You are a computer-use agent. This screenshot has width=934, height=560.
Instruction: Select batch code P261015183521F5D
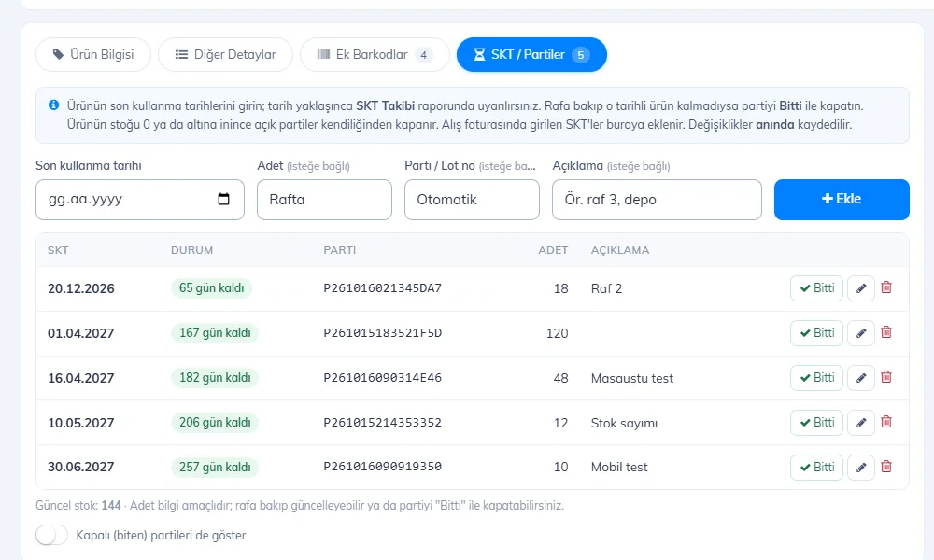pyautogui.click(x=382, y=333)
